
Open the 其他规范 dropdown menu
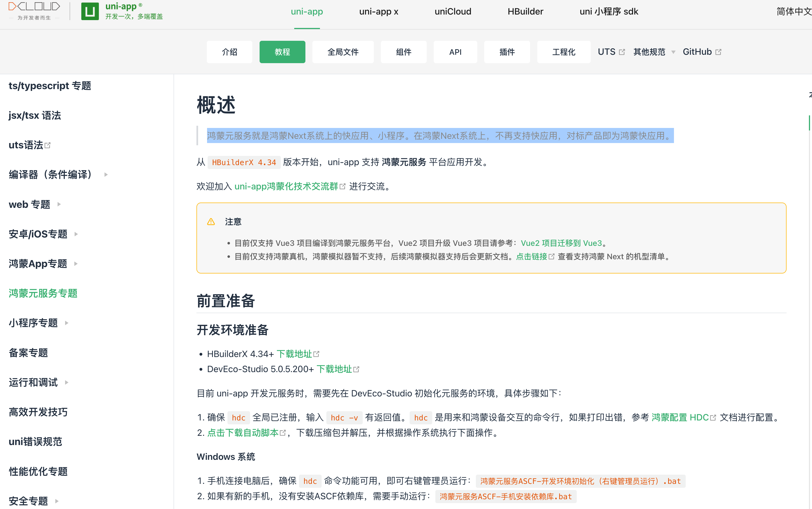pyautogui.click(x=654, y=52)
